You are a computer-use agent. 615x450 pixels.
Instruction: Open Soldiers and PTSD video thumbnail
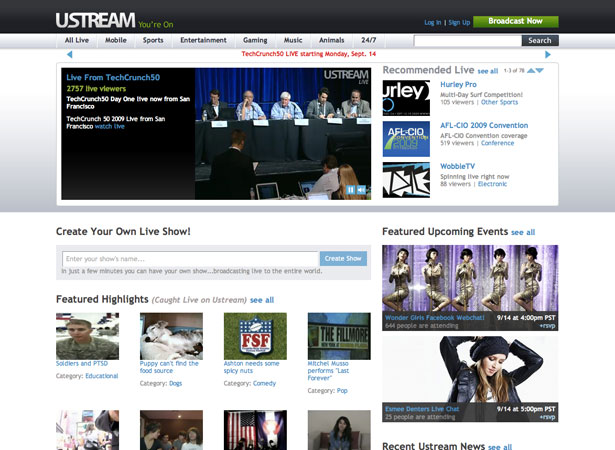pos(87,336)
